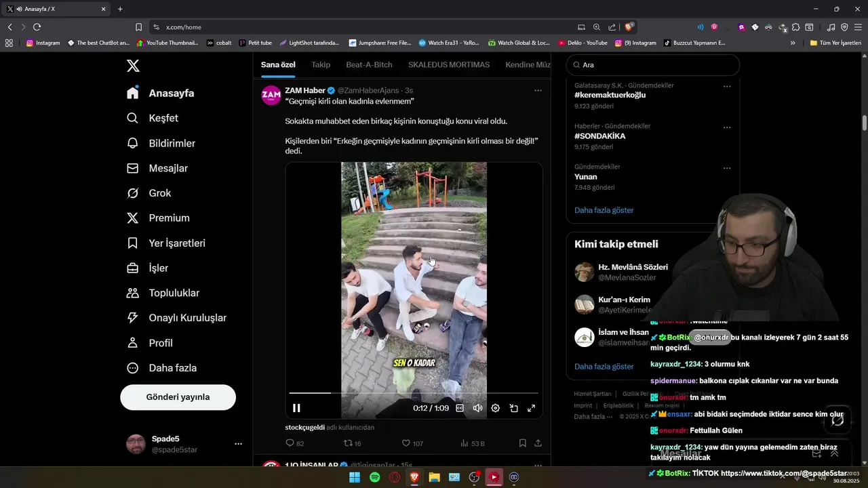The image size is (868, 488).
Task: Open Brave VPN shield icon
Action: click(844, 27)
